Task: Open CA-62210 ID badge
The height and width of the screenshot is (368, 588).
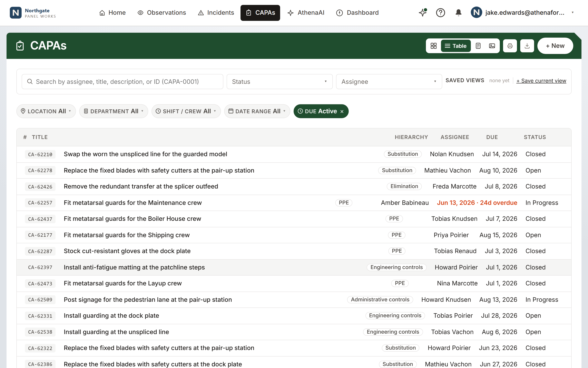Action: pyautogui.click(x=40, y=154)
